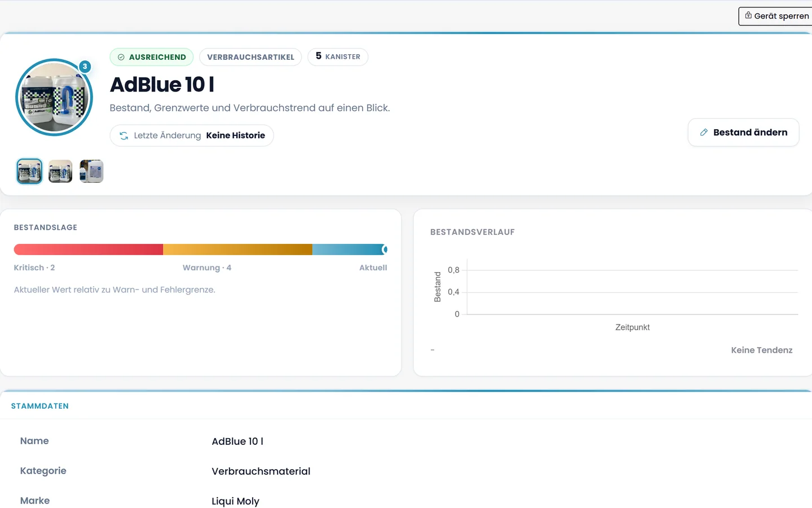This screenshot has width=812, height=508.
Task: Click the refresh icon beside Letzte Änderung
Action: tap(124, 135)
